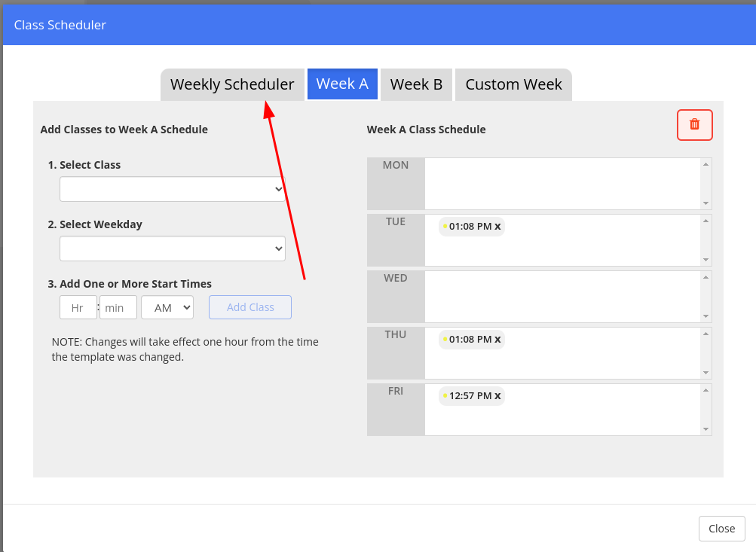Screen dimensions: 756x552
Task: Click the WED day label
Action: [396, 278]
